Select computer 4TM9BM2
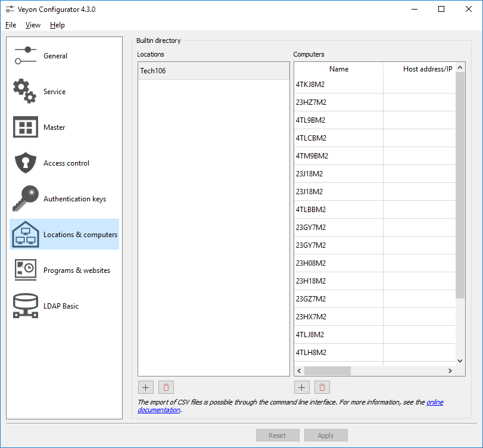Image resolution: width=483 pixels, height=448 pixels. [x=338, y=156]
